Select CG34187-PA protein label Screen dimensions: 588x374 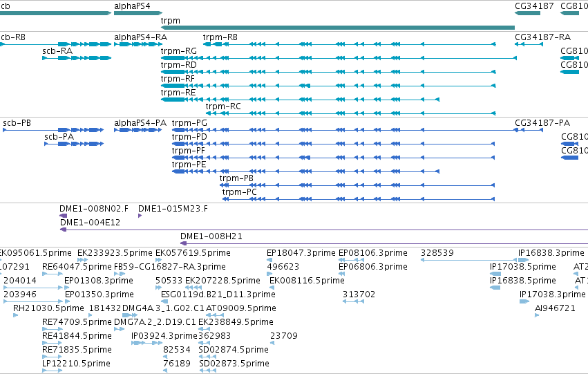pos(542,124)
